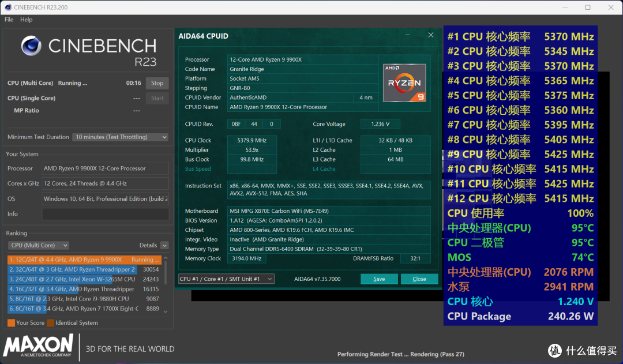Click the Cinebench sphere logo icon
Screen dimensions: 623x364
pos(31,46)
